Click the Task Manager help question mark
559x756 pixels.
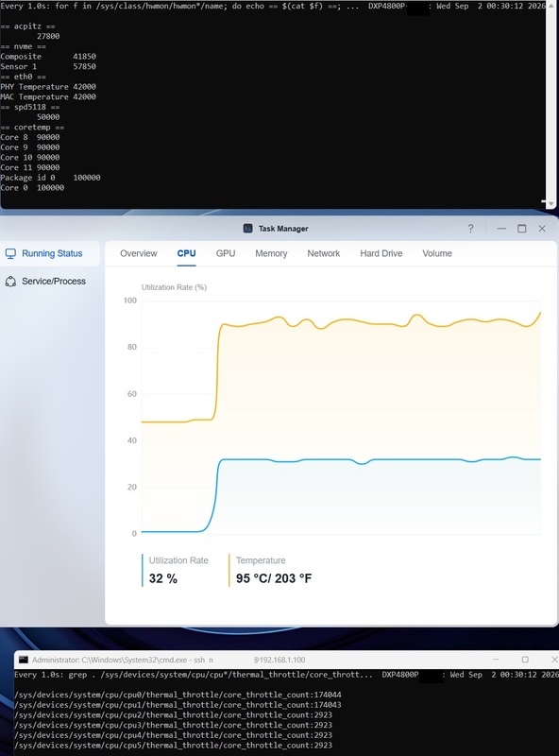click(470, 229)
